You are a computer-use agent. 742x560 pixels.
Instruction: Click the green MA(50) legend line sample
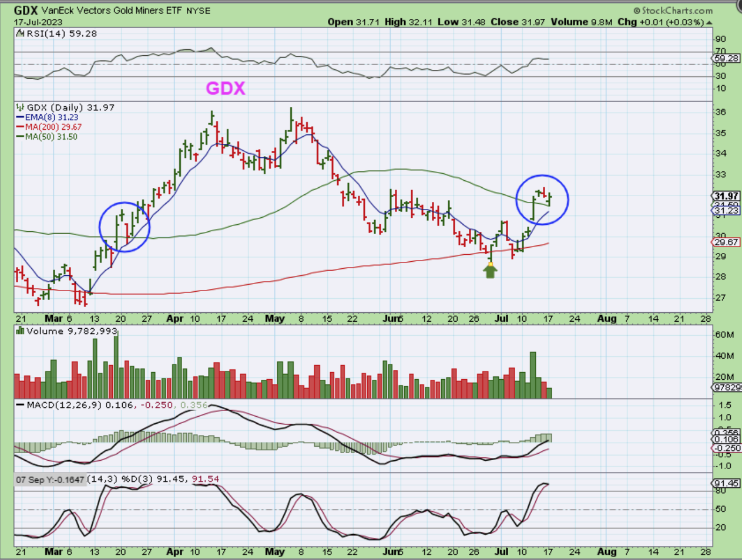point(20,137)
